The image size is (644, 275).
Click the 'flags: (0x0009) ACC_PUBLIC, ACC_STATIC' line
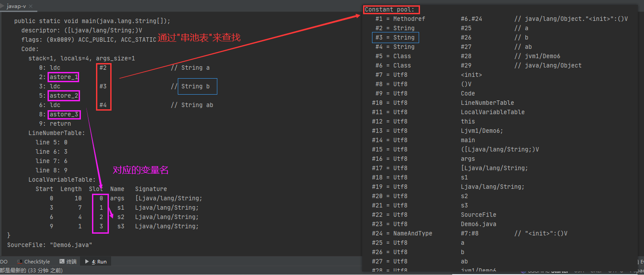point(89,40)
